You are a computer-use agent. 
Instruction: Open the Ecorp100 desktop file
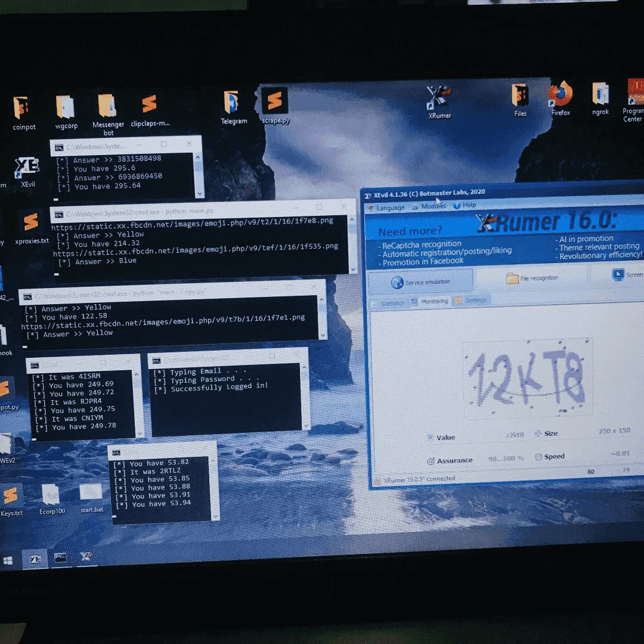51,499
